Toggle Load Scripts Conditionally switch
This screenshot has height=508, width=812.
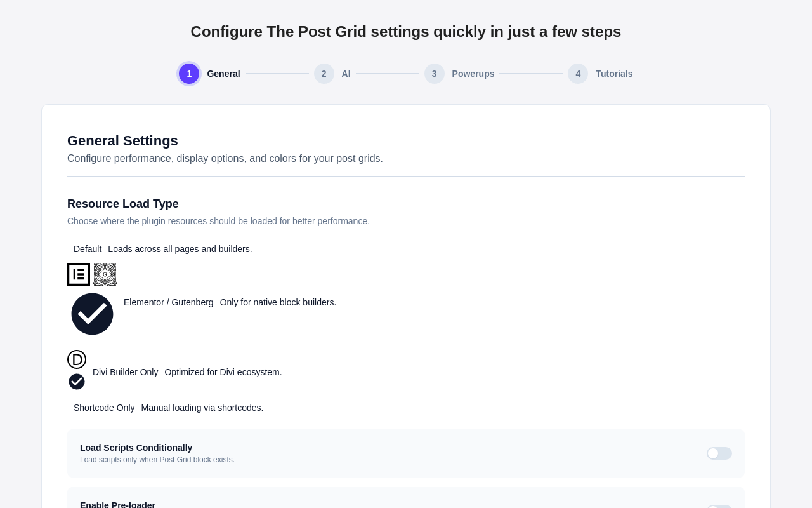tap(719, 453)
